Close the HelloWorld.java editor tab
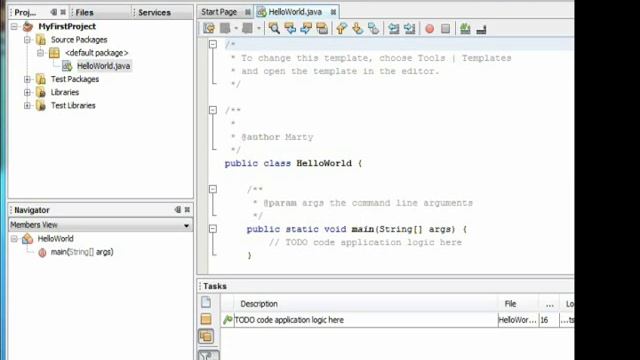This screenshot has width=640, height=360. 333,12
